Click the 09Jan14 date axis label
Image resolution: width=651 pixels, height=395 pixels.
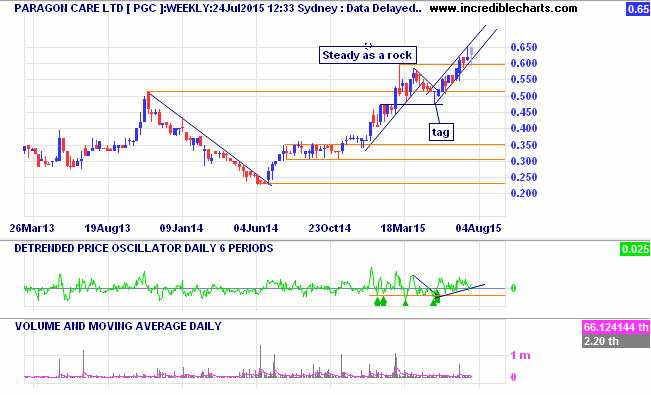click(x=181, y=228)
